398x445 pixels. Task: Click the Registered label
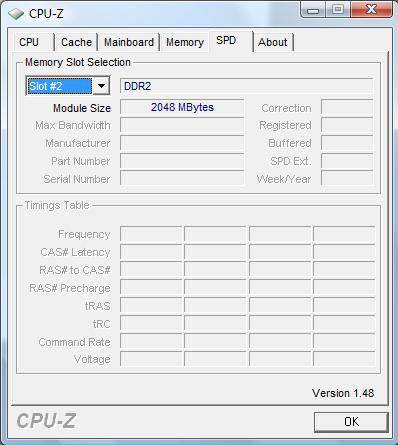click(x=285, y=126)
